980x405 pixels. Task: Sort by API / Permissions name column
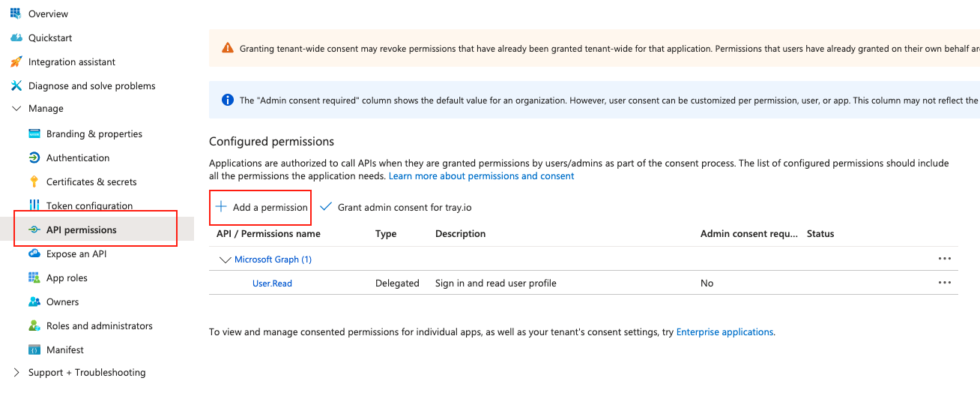(x=268, y=234)
